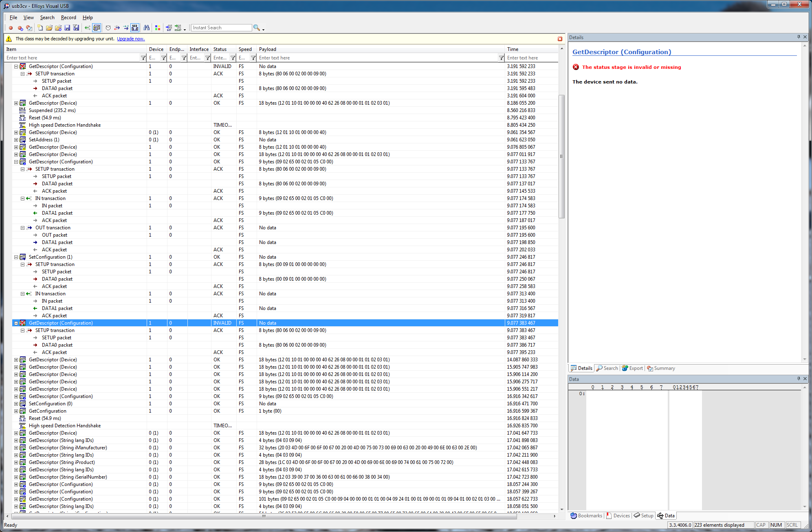Click the red and blue arrows toolbar icon
The image size is (812, 532).
(x=117, y=28)
